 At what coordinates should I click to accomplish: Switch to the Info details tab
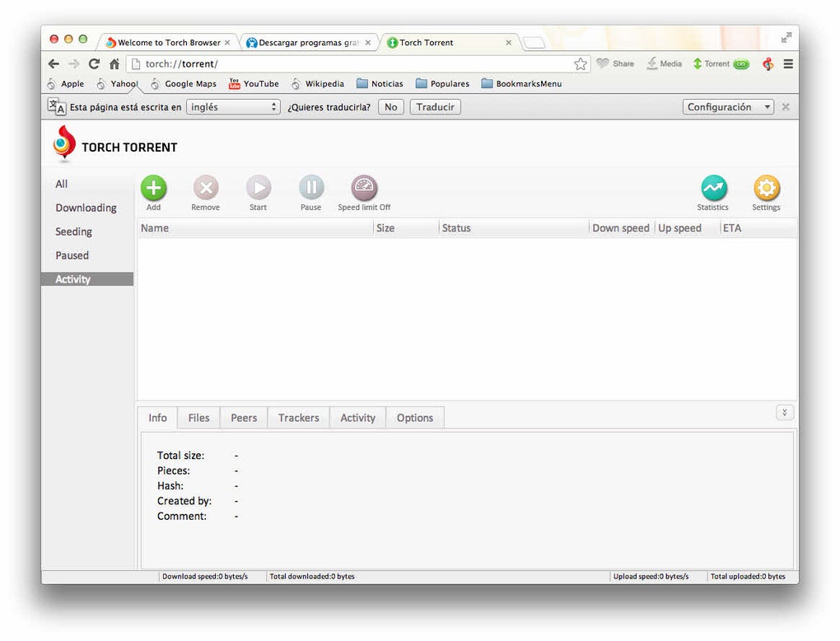pyautogui.click(x=157, y=418)
